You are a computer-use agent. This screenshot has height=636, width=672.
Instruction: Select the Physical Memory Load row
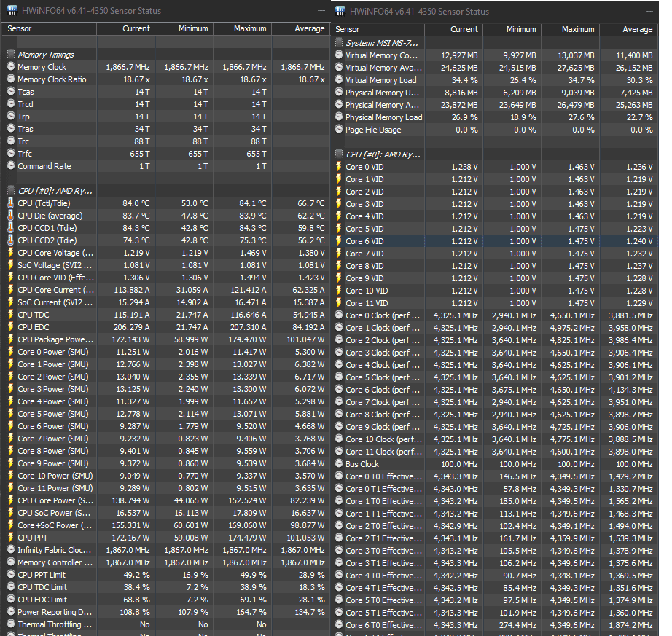tap(495, 117)
